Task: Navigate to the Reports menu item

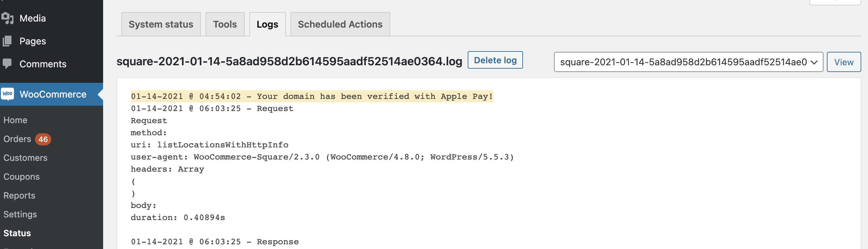Action: (x=19, y=195)
